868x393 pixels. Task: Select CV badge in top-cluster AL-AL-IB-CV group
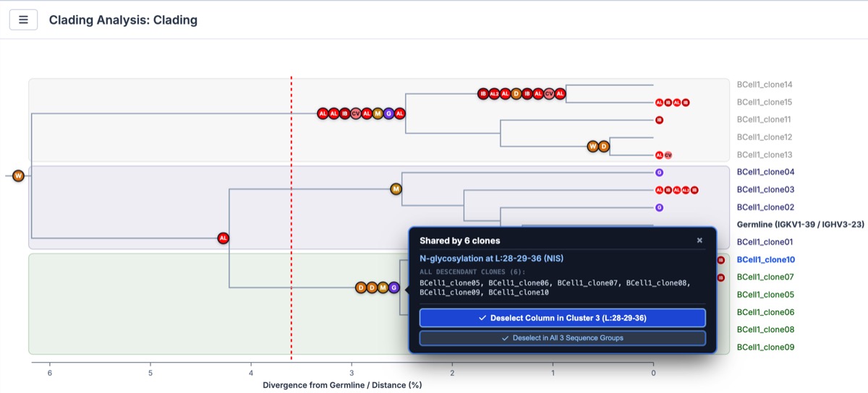tap(356, 113)
